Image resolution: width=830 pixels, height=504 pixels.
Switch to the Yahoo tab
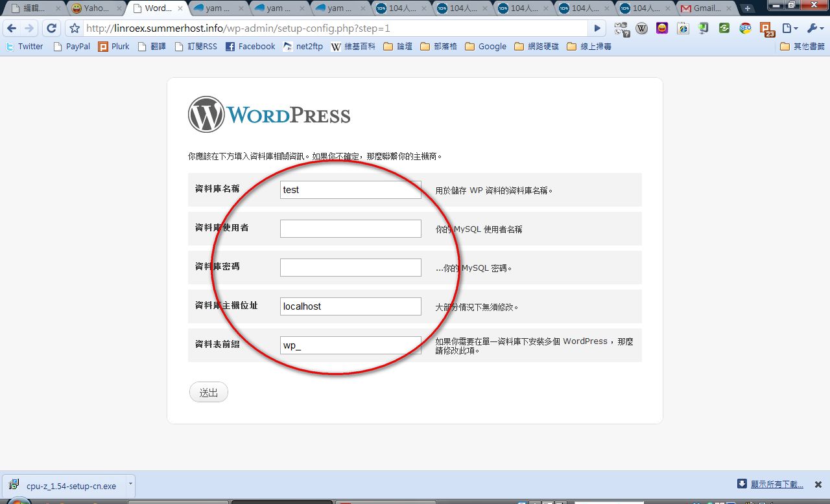96,8
